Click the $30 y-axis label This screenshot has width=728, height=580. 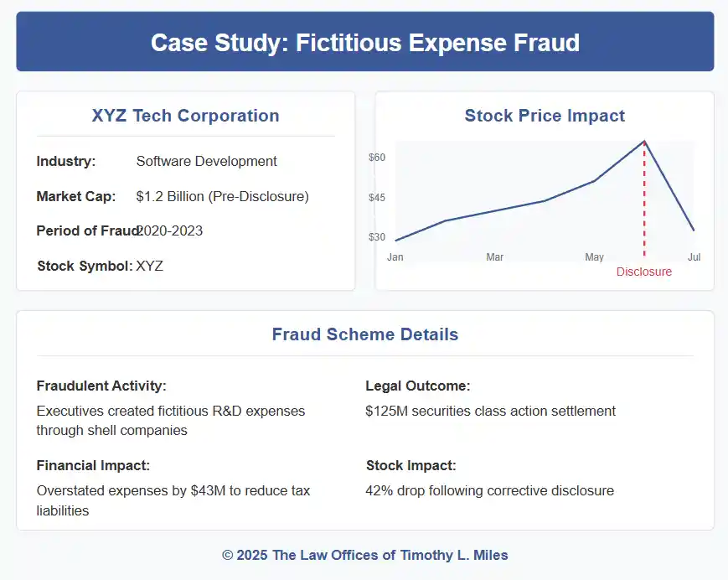[x=377, y=237]
